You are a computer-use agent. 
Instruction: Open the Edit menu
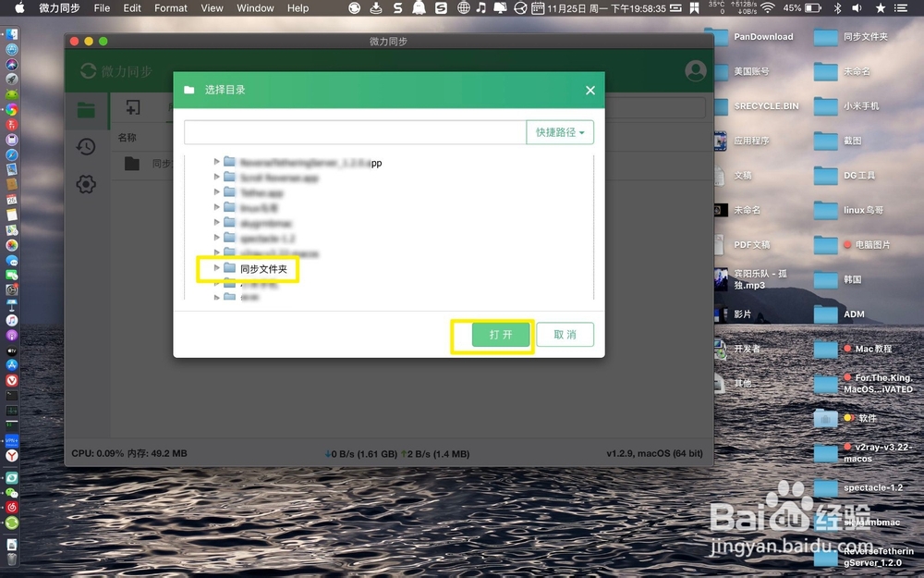132,8
